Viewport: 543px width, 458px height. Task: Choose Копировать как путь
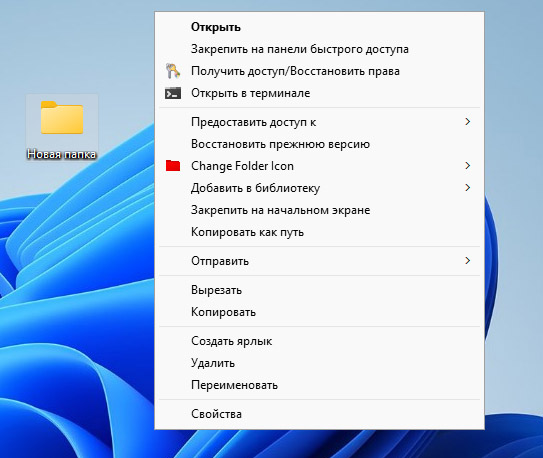pyautogui.click(x=319, y=232)
